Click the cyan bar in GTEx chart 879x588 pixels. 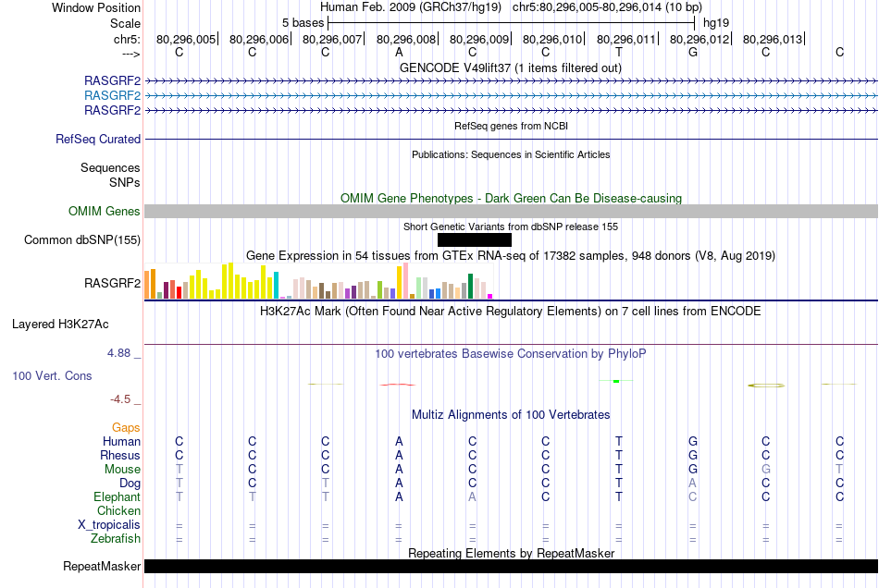point(276,286)
